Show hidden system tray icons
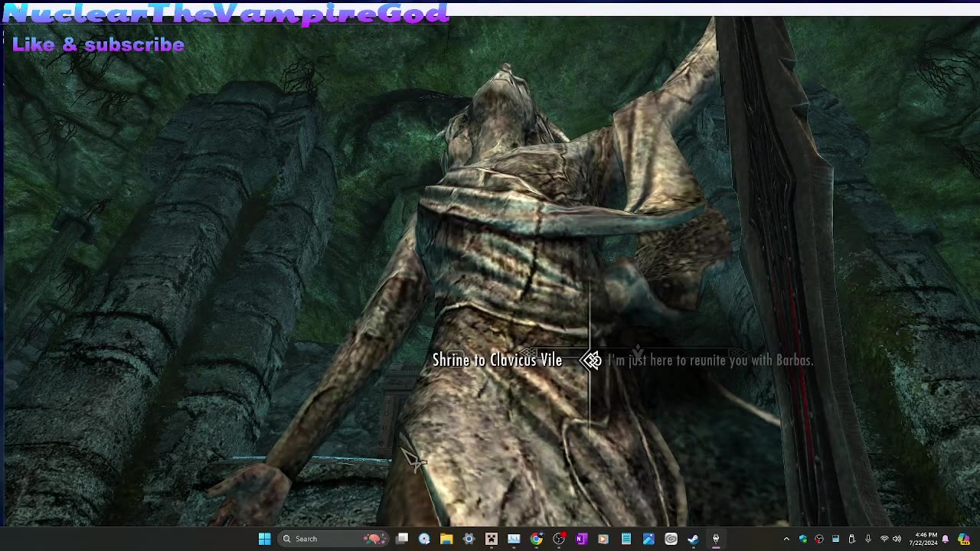This screenshot has height=551, width=980. pyautogui.click(x=786, y=539)
